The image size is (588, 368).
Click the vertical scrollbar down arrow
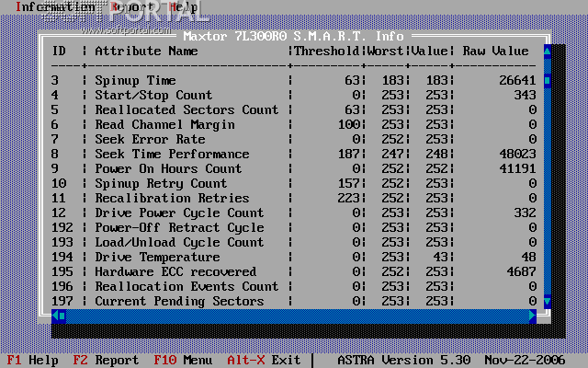[548, 301]
